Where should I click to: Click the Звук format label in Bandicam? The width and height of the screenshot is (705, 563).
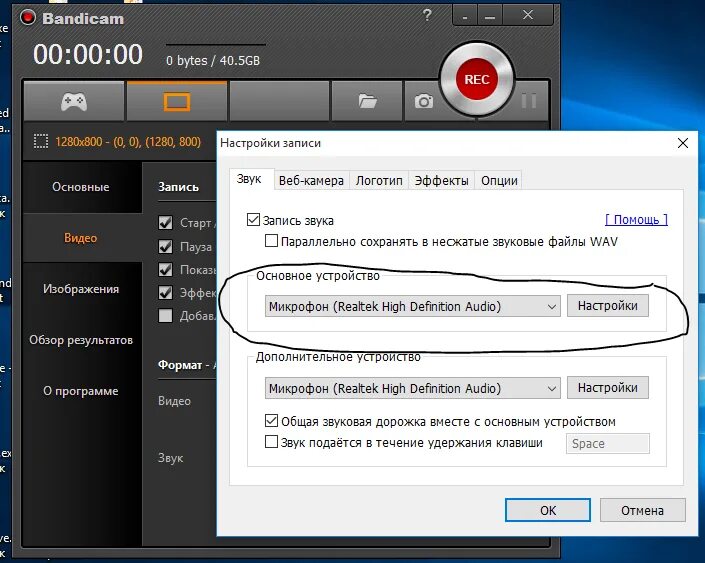coord(170,458)
